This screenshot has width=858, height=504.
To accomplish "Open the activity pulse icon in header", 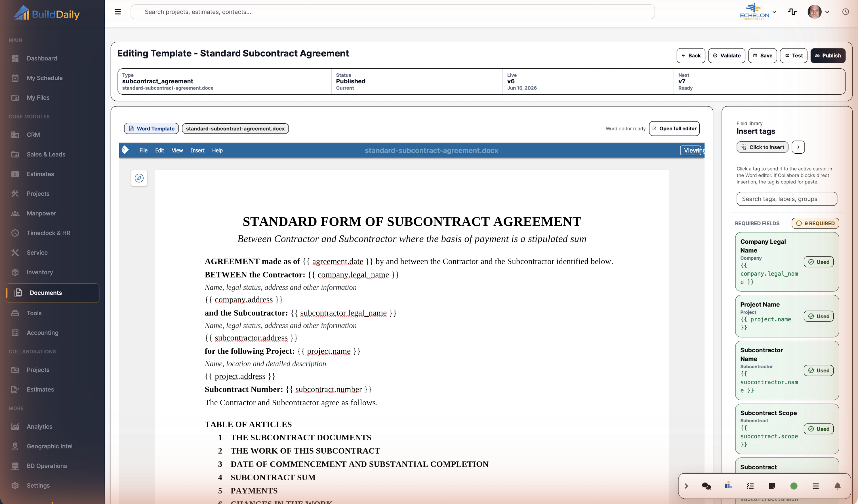I will tap(792, 12).
